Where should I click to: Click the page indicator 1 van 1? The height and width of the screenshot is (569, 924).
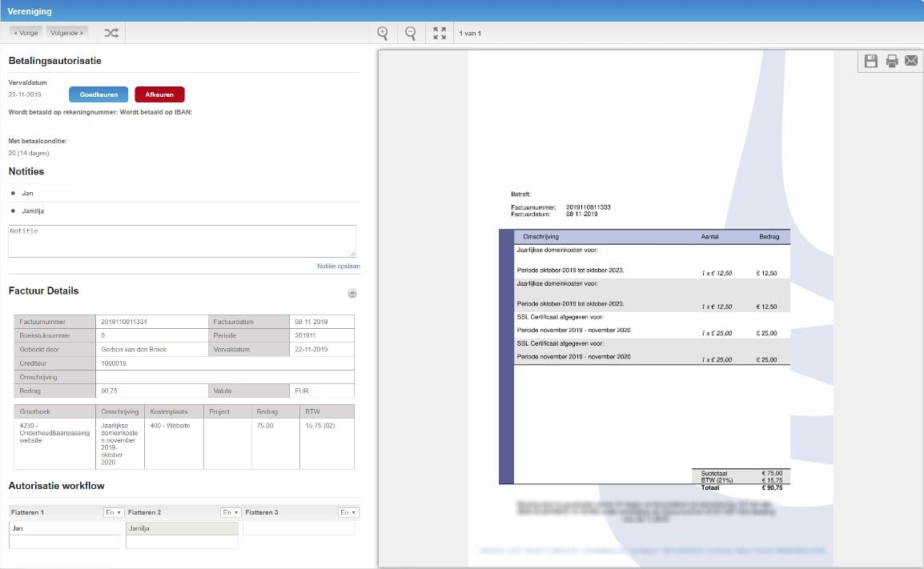(x=470, y=33)
